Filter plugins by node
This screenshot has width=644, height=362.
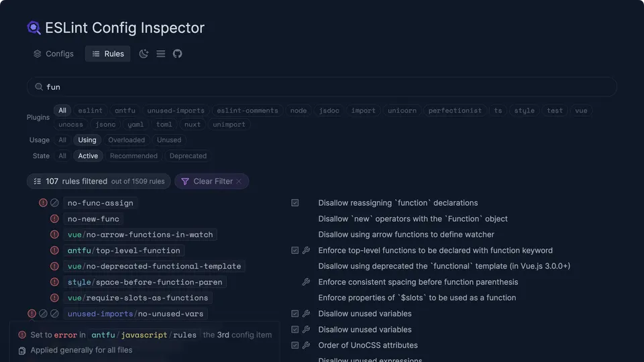click(x=298, y=111)
